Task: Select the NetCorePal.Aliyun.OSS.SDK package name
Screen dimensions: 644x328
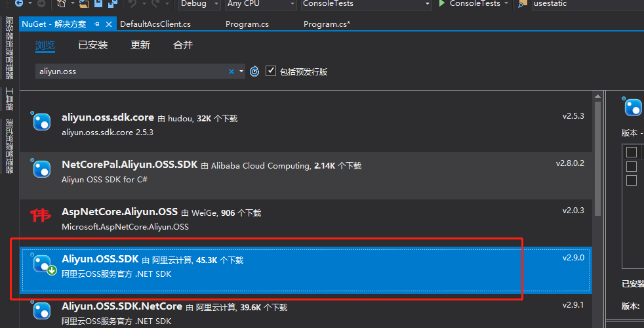Action: coord(129,165)
